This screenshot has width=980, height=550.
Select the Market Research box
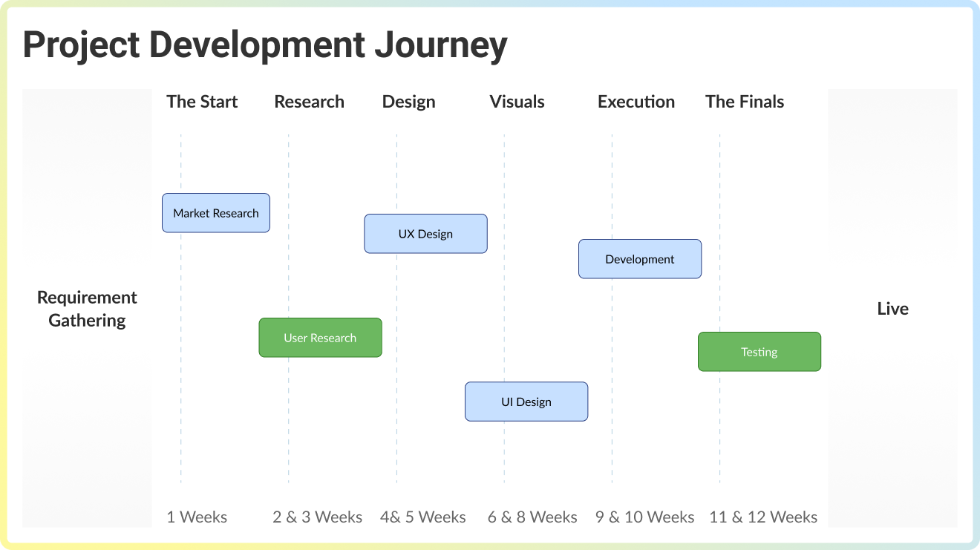215,213
